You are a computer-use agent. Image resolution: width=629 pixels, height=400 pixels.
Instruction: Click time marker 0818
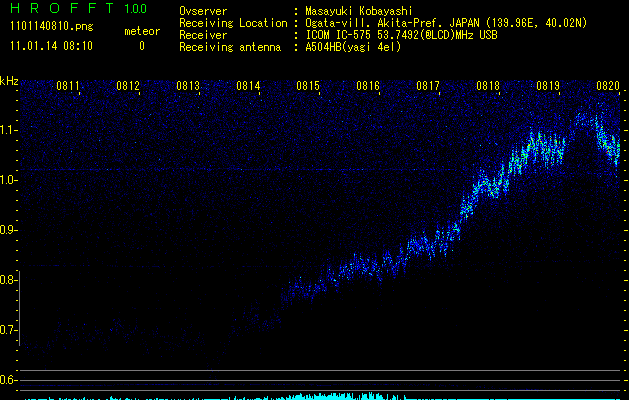[488, 86]
